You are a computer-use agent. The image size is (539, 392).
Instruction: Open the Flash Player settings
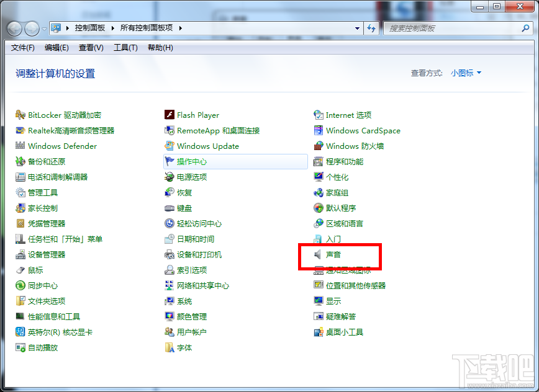point(197,115)
